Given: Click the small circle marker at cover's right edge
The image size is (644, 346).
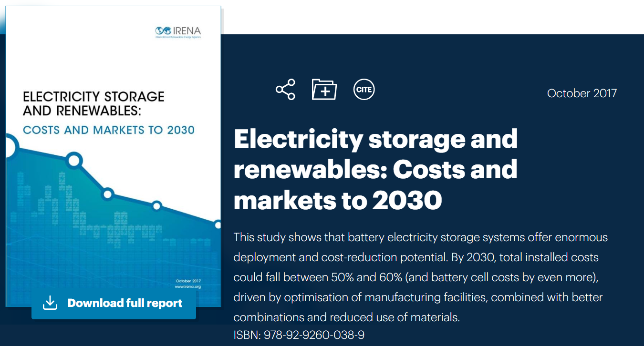Looking at the screenshot, I should click(x=218, y=224).
